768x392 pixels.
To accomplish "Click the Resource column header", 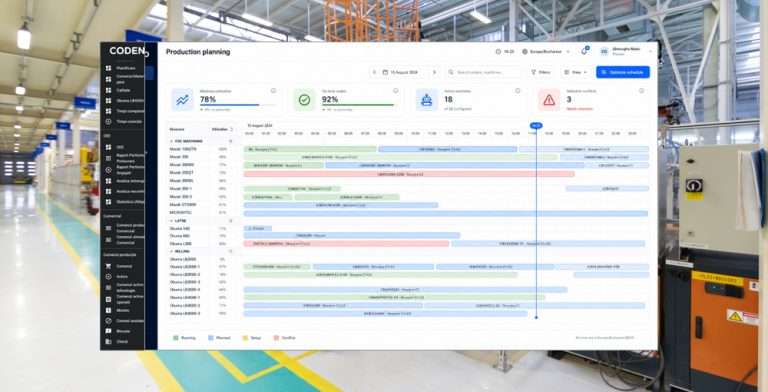I will click(177, 129).
